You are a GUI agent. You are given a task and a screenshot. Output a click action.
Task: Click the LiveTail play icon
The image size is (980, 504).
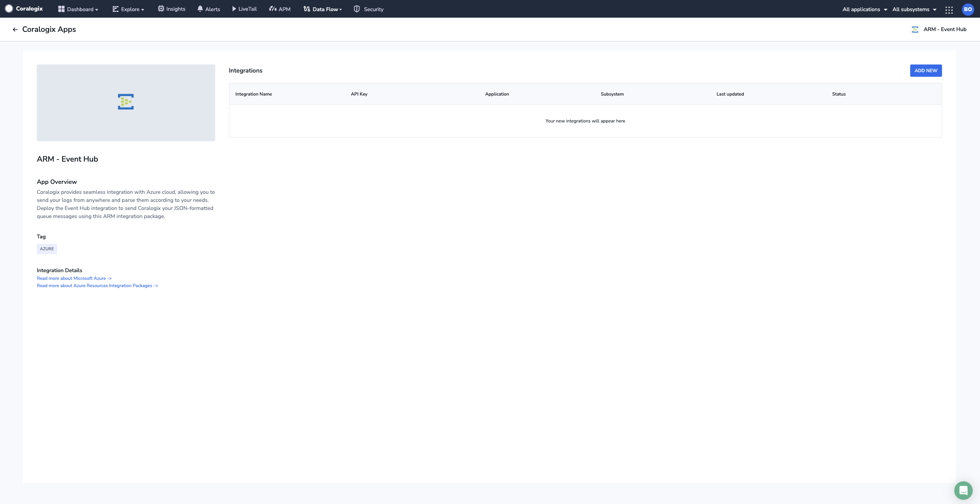pyautogui.click(x=234, y=9)
